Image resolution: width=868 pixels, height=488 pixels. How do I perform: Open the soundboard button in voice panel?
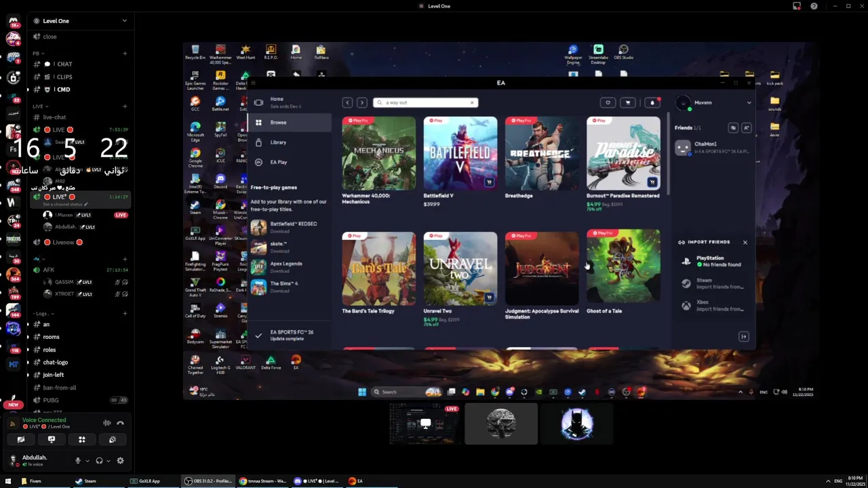(113, 439)
